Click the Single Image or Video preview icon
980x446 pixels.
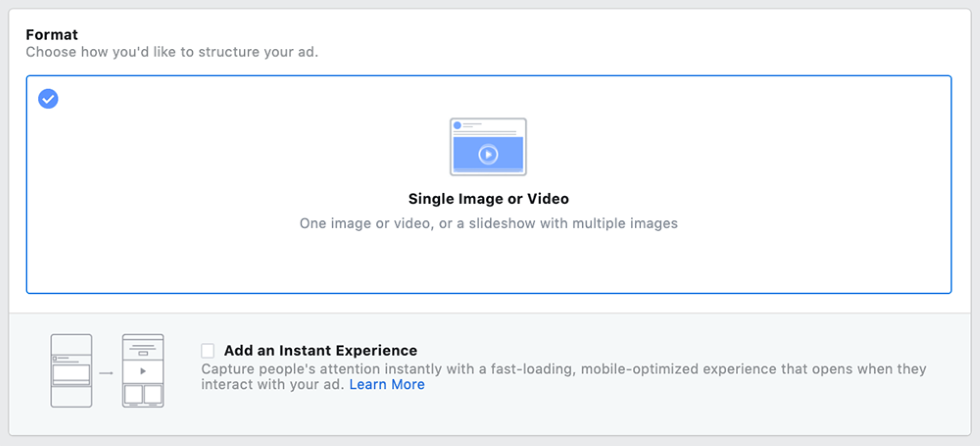(x=488, y=147)
